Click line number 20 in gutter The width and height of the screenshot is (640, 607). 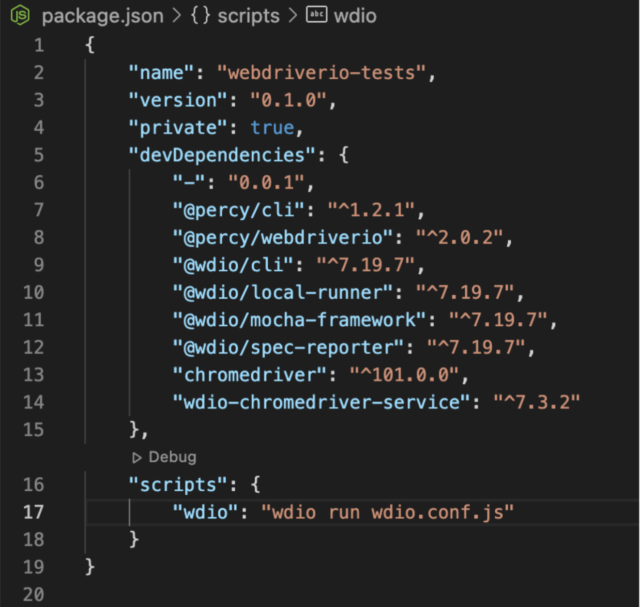pos(33,594)
